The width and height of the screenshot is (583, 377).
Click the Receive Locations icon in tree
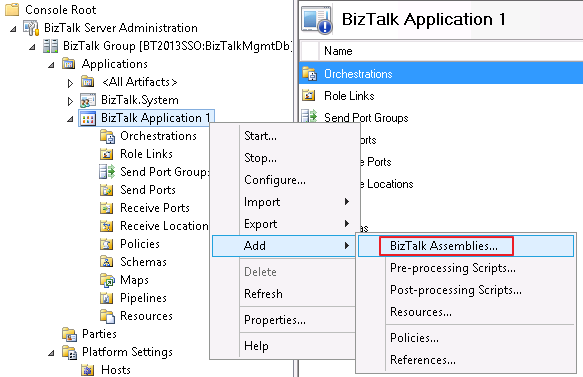107,226
